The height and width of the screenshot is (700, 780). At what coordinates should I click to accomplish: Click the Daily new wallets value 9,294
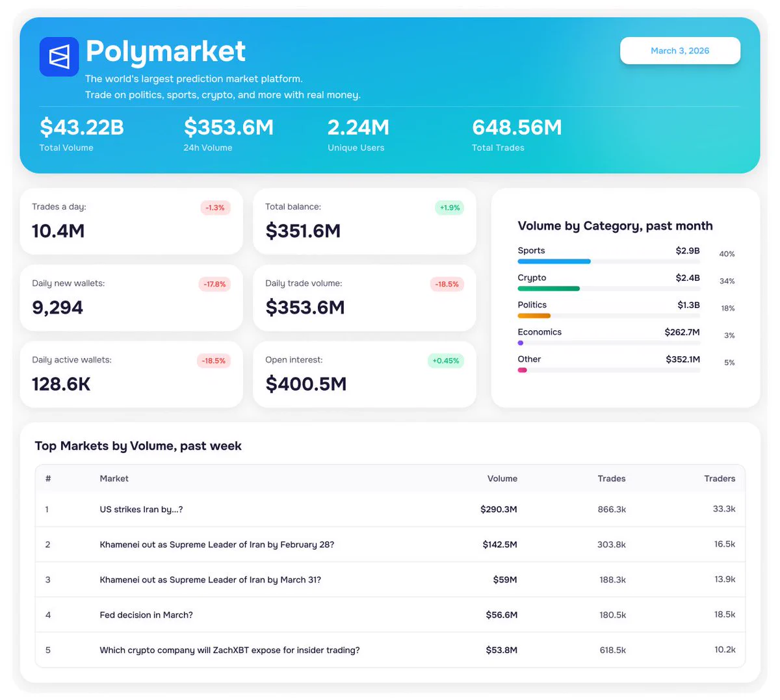click(x=58, y=308)
